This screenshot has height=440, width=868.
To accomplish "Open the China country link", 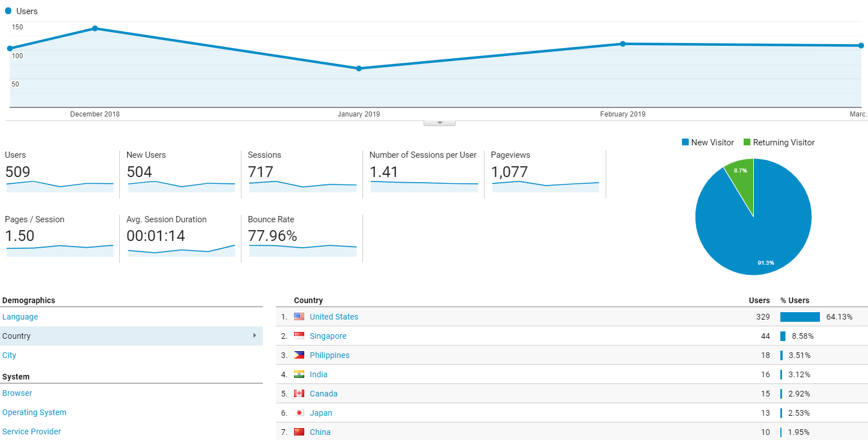I will [320, 432].
